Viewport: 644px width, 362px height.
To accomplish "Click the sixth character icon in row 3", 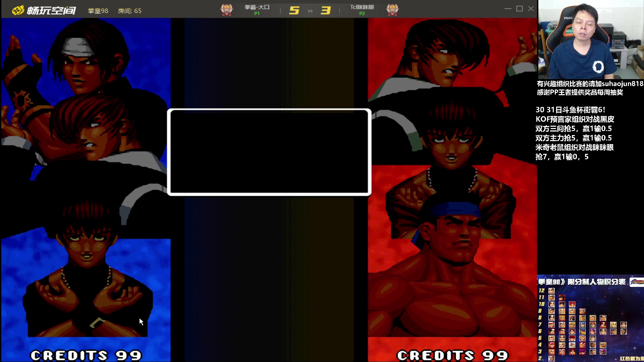I will (603, 352).
